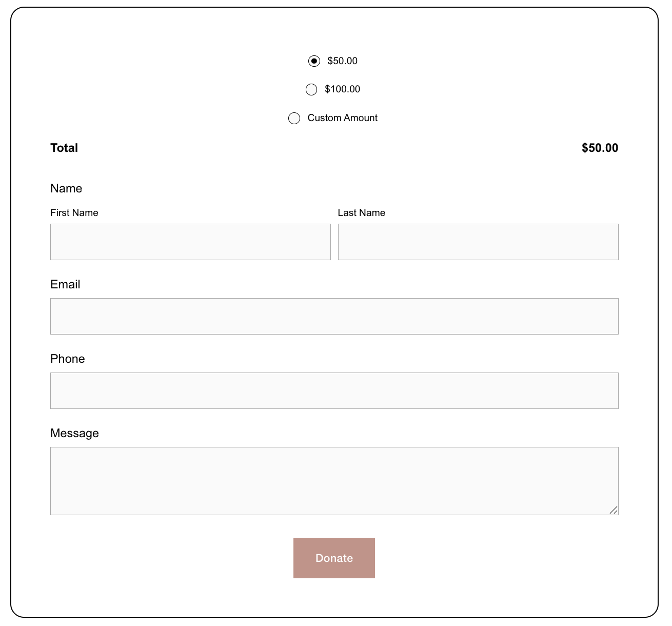Click the Total label
This screenshot has width=672, height=626.
[64, 148]
